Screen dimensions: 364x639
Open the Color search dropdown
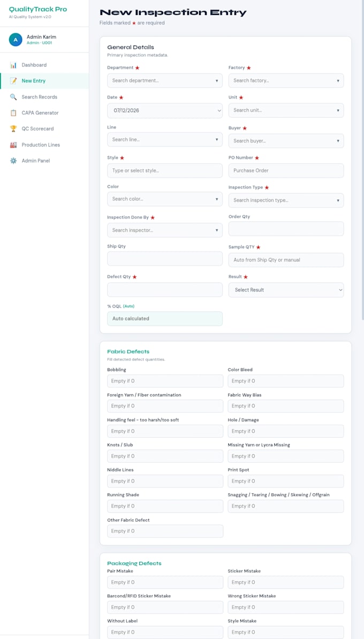tap(165, 199)
